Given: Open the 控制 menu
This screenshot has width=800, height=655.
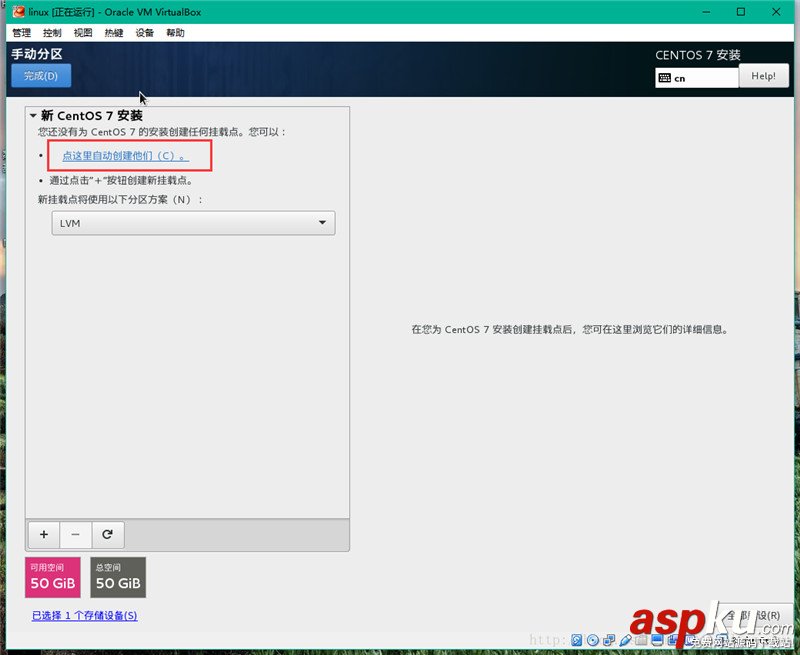Looking at the screenshot, I should click(52, 33).
